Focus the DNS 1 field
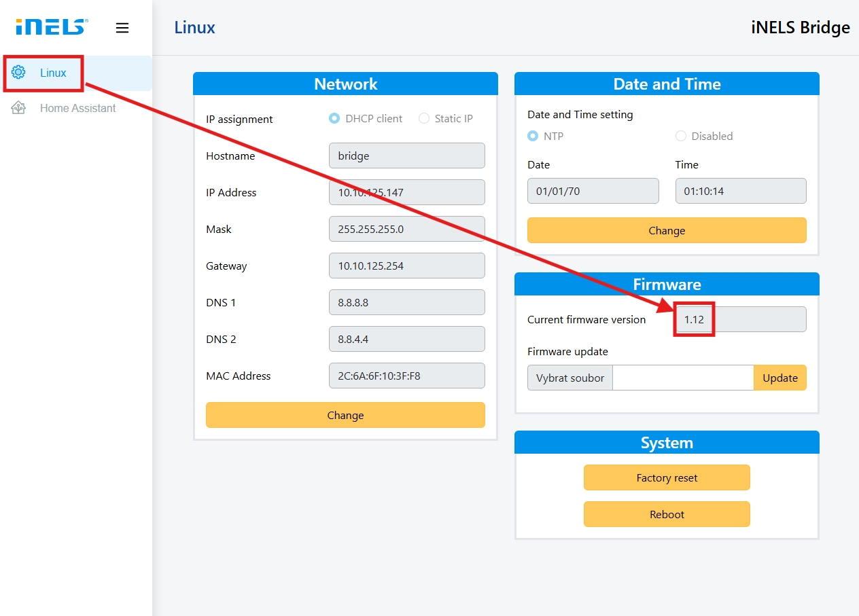Screen dimensions: 859x616 (x=406, y=302)
